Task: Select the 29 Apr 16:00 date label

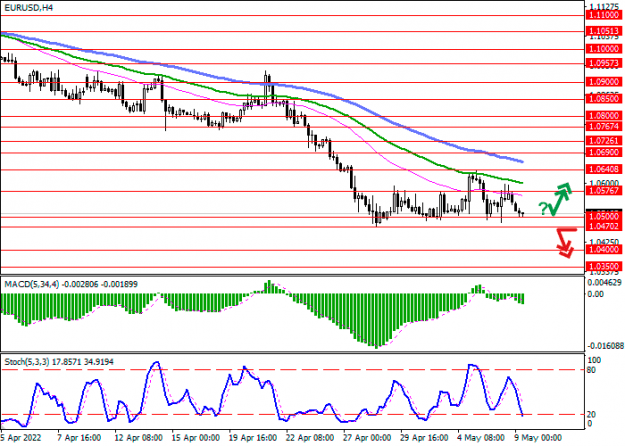Action: coord(425,438)
